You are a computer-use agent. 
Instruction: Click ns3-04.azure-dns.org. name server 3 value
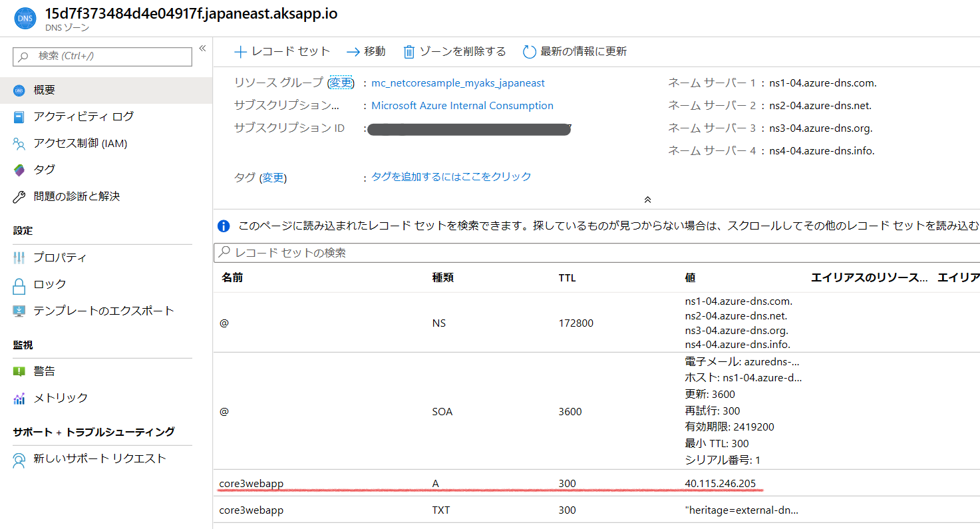point(821,128)
